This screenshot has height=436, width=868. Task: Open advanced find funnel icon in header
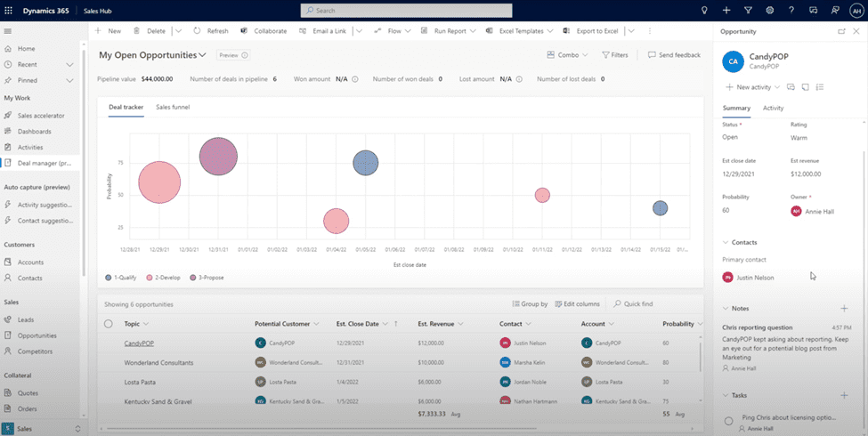tap(748, 11)
